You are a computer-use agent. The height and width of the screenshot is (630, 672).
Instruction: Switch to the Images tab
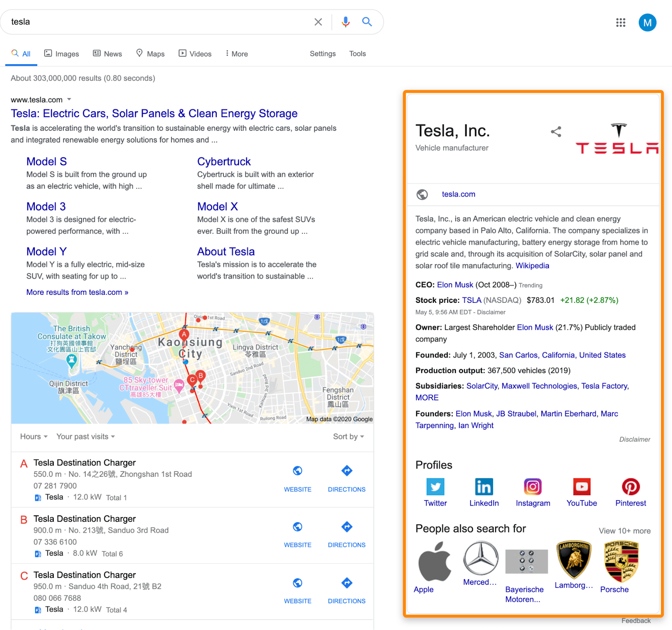click(x=62, y=54)
